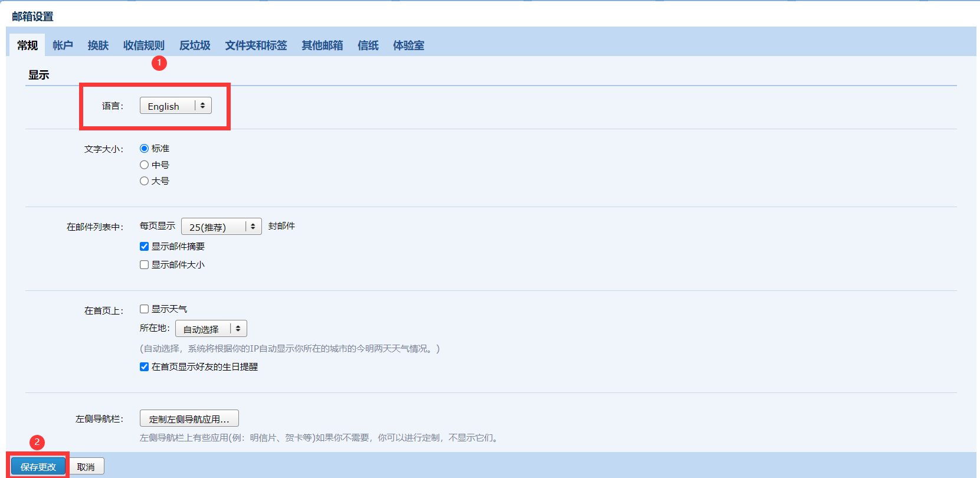
Task: Go to the 信纸 tab
Action: (x=368, y=45)
